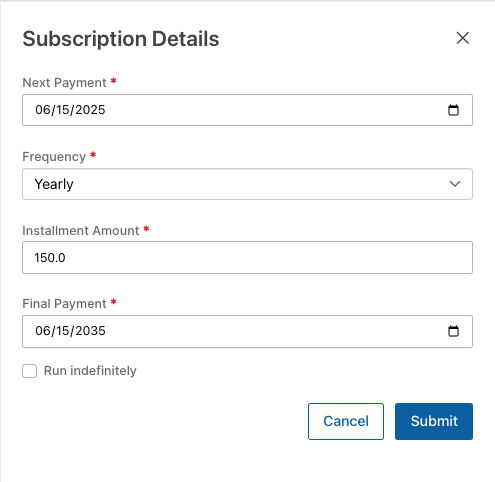495x482 pixels.
Task: Select the month segment of Next Payment date
Action: [43, 110]
